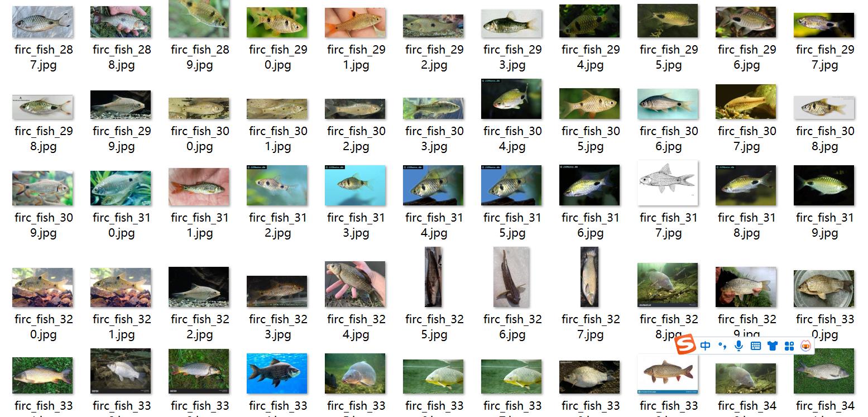Select the black fish on blue water thumbnail
This screenshot has height=417, width=868.
(x=277, y=373)
